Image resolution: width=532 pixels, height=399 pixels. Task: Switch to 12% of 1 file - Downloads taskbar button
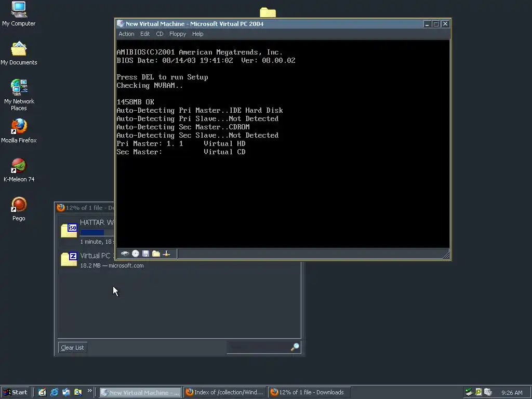309,392
